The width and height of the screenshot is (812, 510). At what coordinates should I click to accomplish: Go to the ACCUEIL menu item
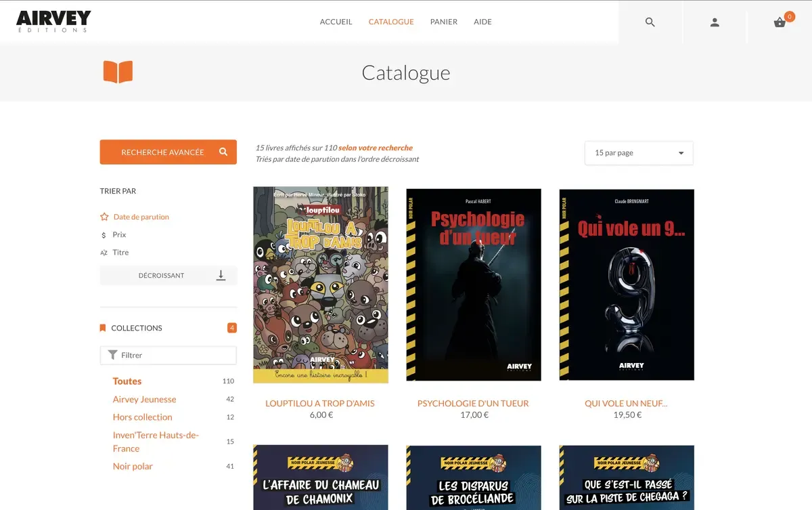336,21
